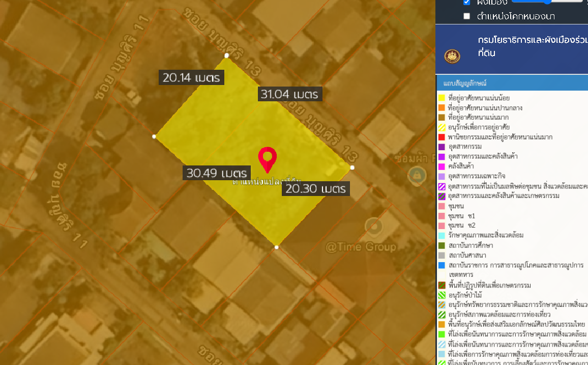Click the yellow ที่อยู่อาศัยหนาแน่นน้อย swatch
Screen dimensions: 588x365
442,98
